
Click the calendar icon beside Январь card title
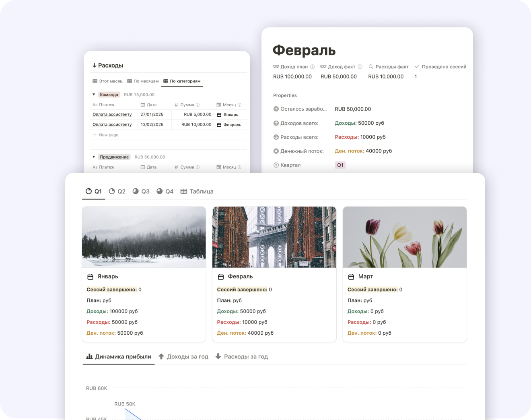(x=91, y=277)
